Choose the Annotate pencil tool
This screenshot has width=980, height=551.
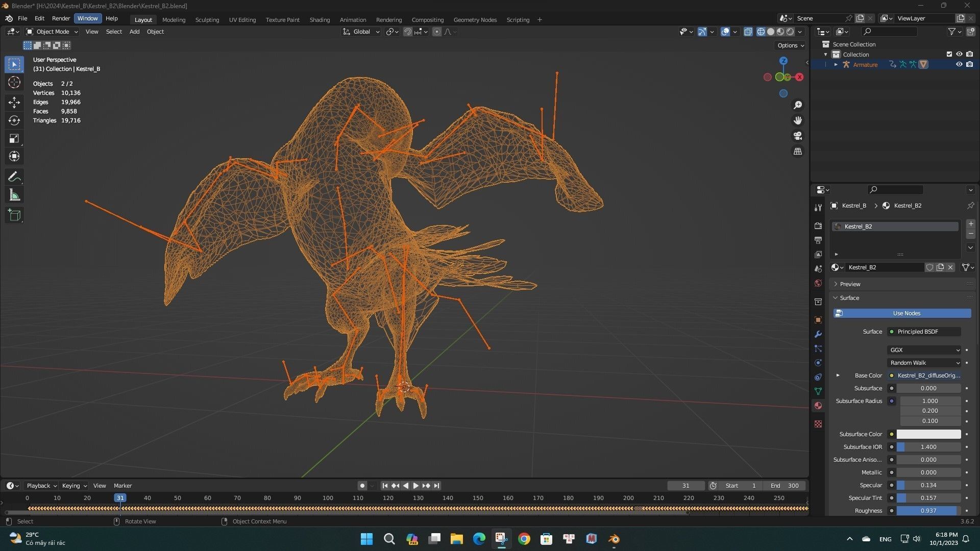[x=14, y=177]
